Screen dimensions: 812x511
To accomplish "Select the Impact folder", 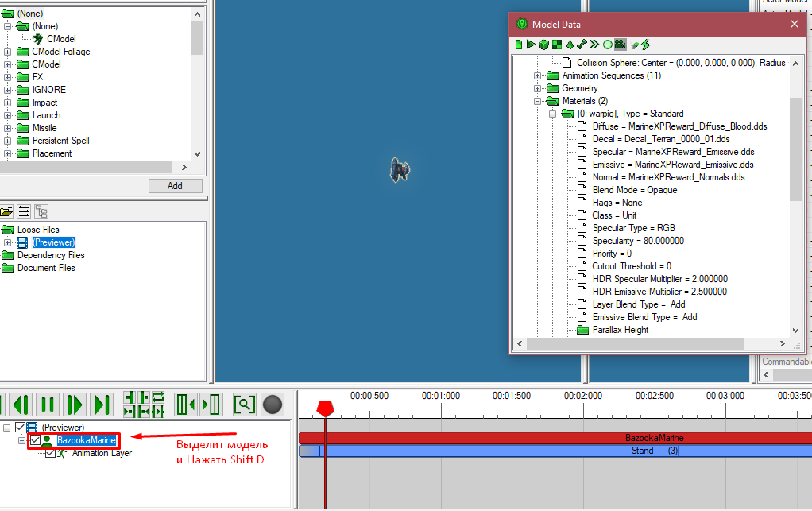I will pyautogui.click(x=44, y=103).
